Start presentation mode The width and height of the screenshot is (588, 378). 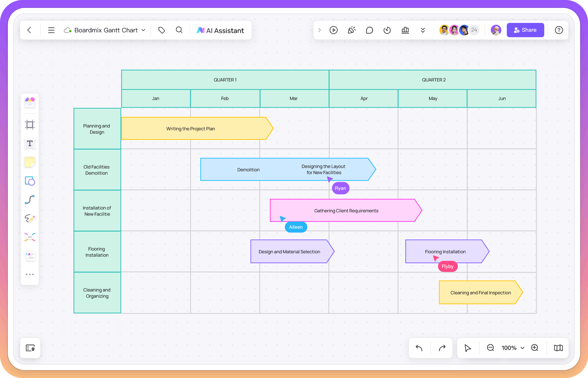point(334,30)
